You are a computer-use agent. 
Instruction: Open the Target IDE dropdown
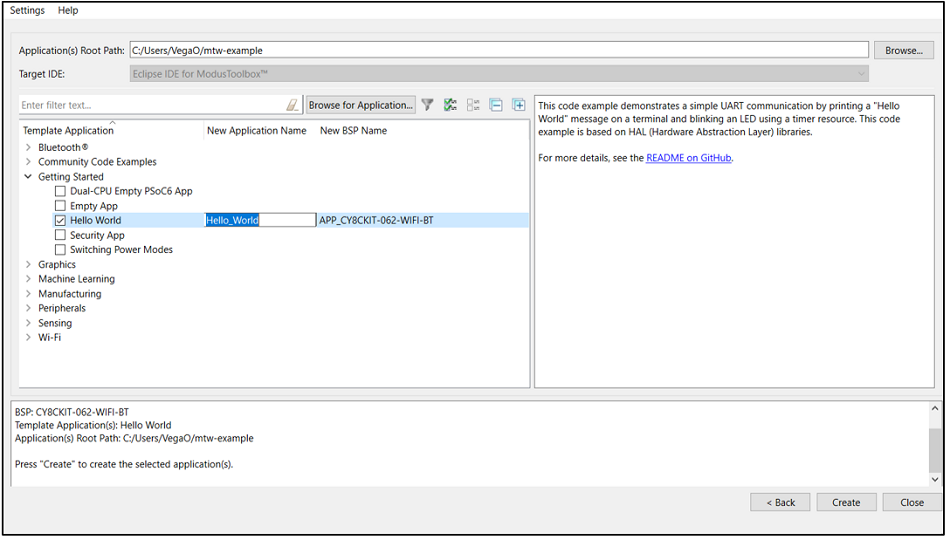[x=499, y=74]
